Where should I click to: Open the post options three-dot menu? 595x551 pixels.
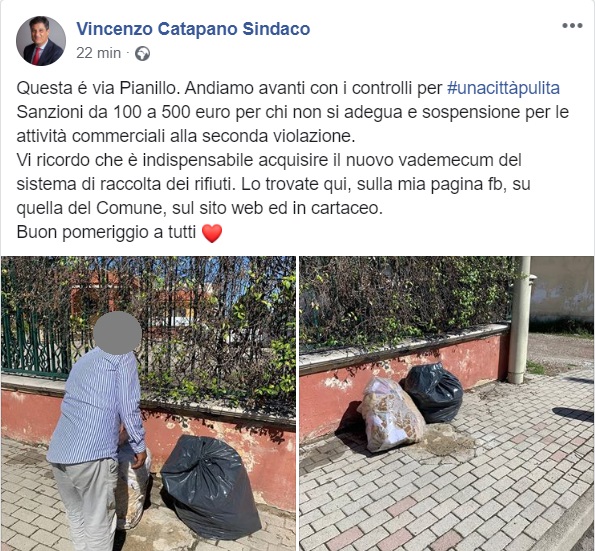[x=572, y=26]
